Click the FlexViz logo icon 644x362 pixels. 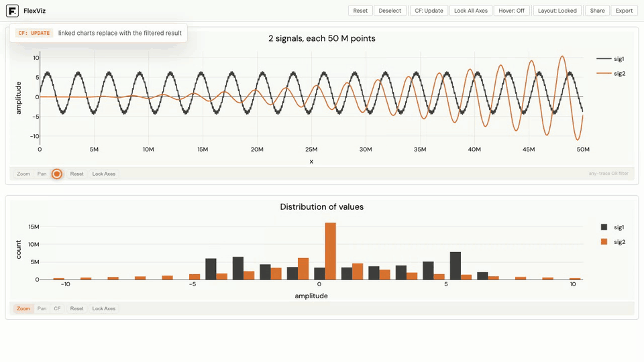tap(12, 11)
